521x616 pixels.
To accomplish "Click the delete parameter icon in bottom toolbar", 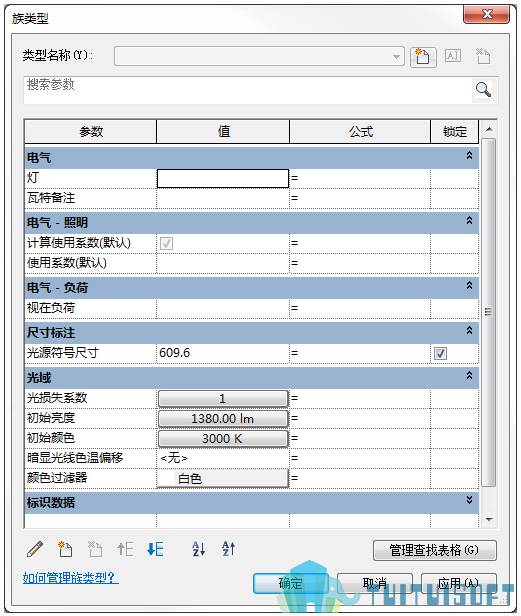I will coord(95,549).
